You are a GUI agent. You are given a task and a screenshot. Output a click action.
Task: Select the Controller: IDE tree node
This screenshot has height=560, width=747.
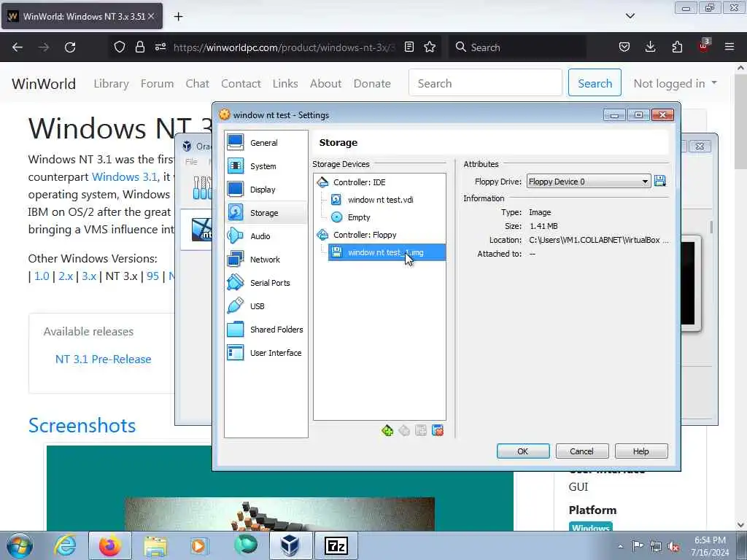point(359,182)
